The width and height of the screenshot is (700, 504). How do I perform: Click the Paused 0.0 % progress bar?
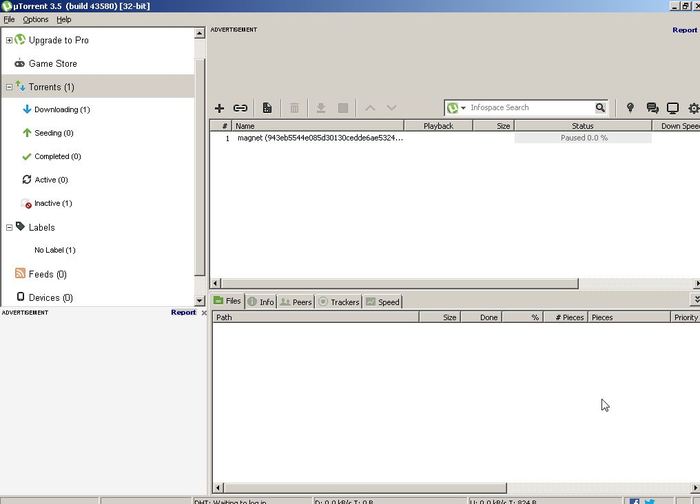click(583, 138)
